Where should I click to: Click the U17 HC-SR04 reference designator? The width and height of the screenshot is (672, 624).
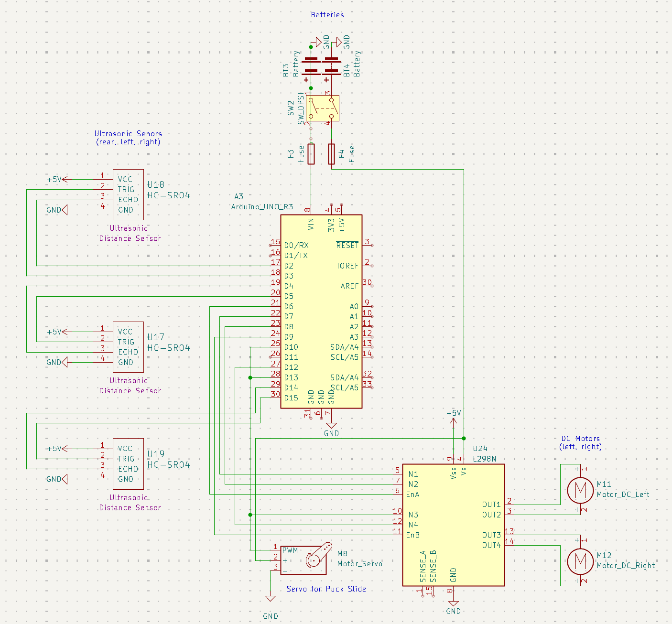pyautogui.click(x=155, y=337)
